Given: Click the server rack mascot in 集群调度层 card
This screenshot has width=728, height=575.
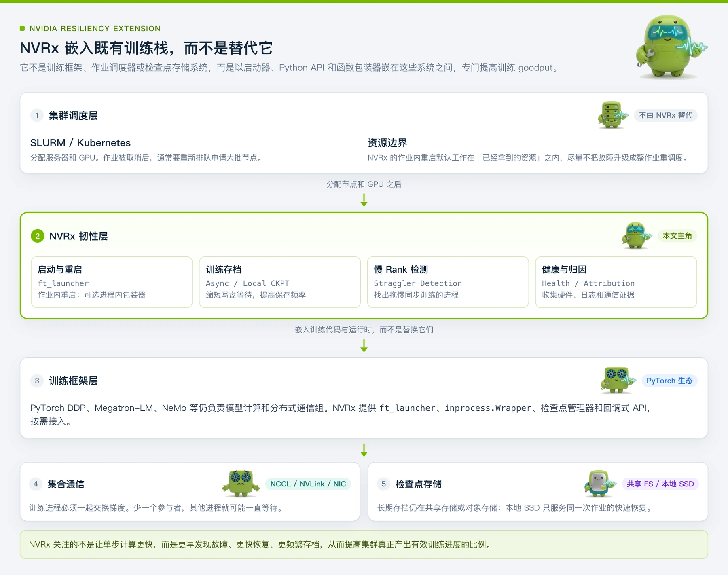Looking at the screenshot, I should [x=612, y=115].
